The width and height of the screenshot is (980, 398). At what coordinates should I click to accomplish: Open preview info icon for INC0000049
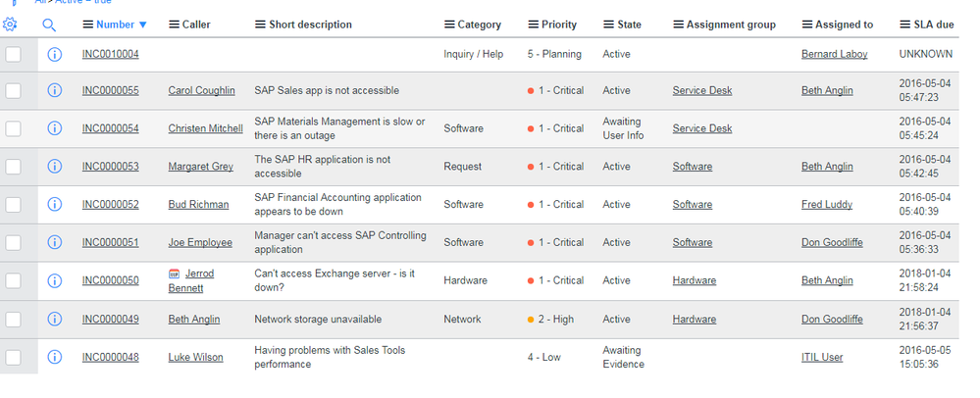click(x=54, y=320)
